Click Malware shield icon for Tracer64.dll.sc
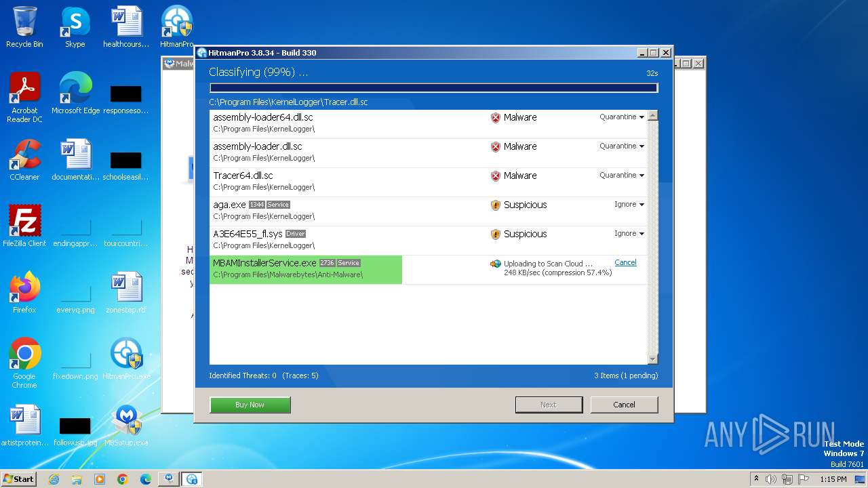Image resolution: width=868 pixels, height=488 pixels. click(x=496, y=176)
